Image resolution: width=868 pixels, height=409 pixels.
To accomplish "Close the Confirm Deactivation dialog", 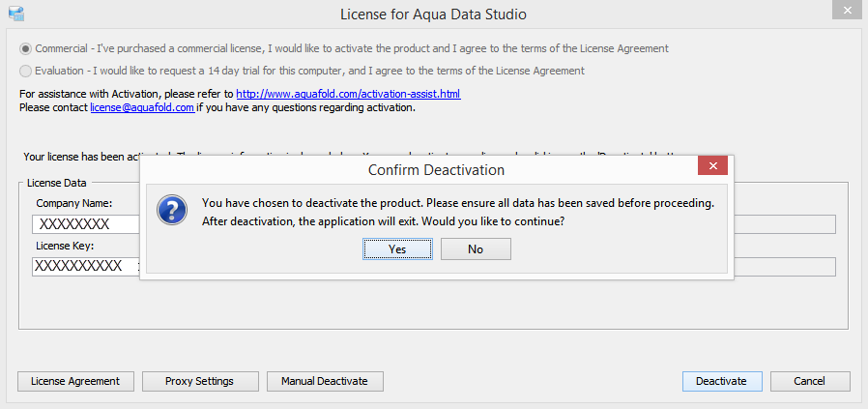I will tap(712, 168).
